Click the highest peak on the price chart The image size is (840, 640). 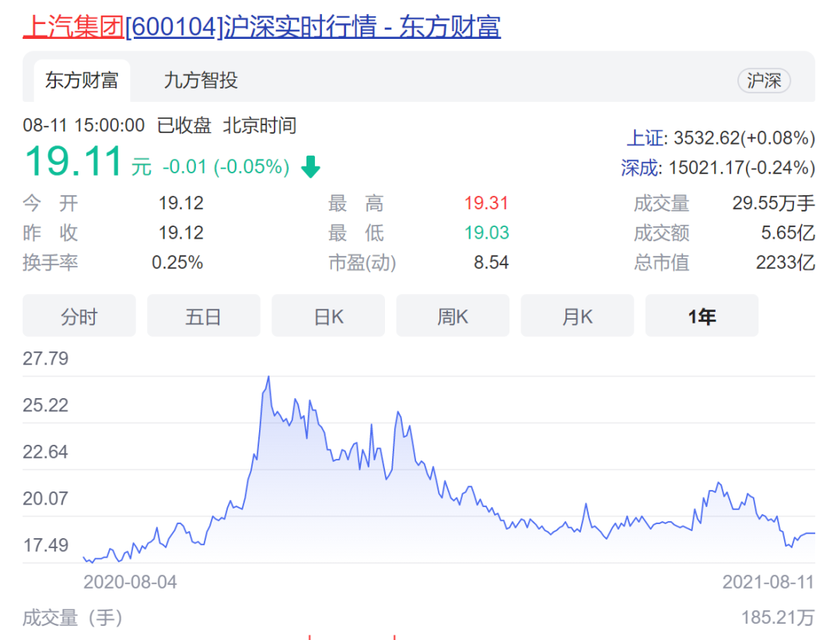pyautogui.click(x=268, y=377)
